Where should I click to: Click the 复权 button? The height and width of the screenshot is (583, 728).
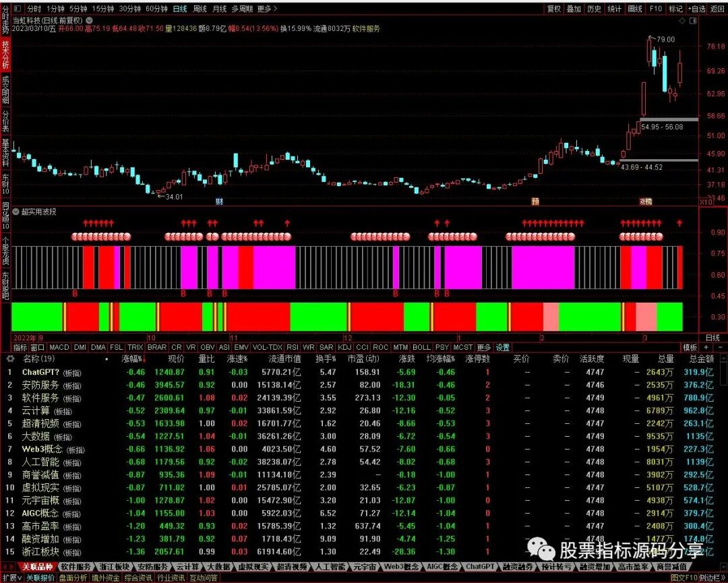(554, 9)
